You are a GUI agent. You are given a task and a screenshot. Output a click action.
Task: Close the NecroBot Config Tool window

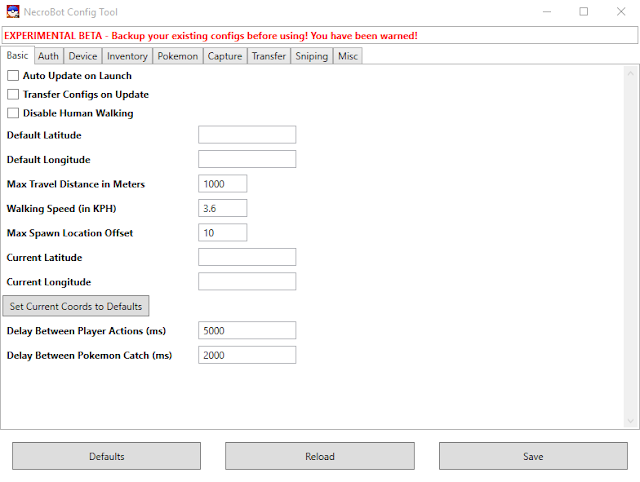[621, 12]
